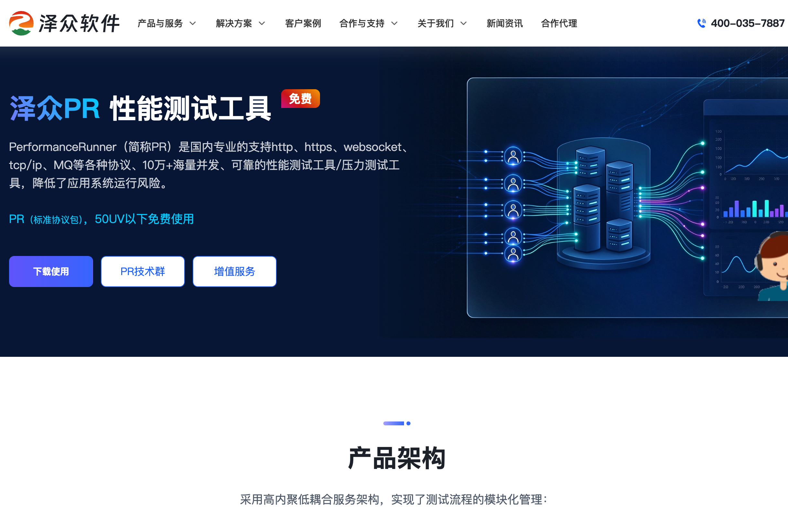
Task: Open the 关于我们 menu
Action: pos(435,23)
